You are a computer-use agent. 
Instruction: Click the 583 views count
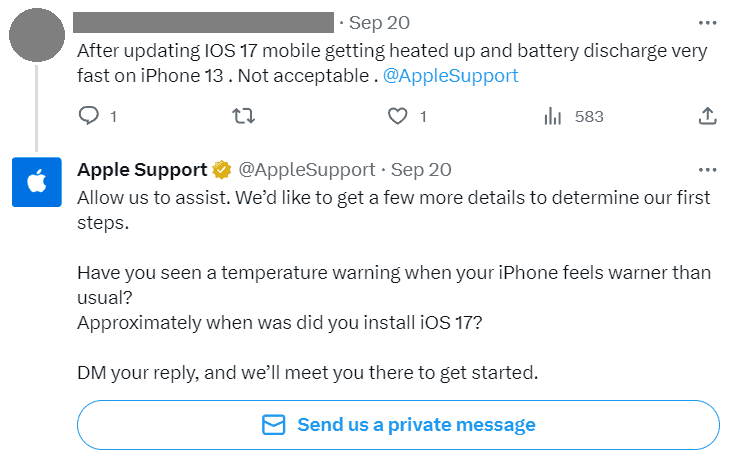pos(589,116)
